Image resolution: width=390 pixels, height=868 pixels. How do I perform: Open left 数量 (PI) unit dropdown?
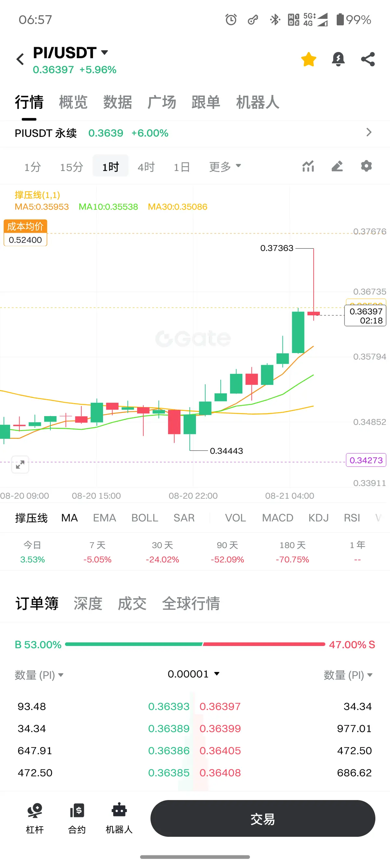39,675
